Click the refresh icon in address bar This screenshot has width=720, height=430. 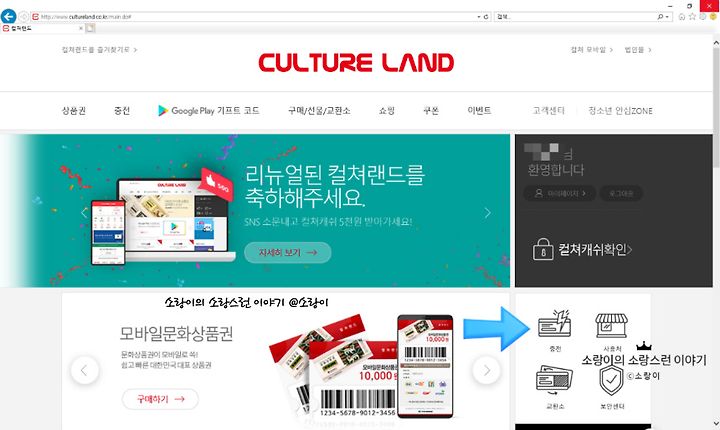486,17
